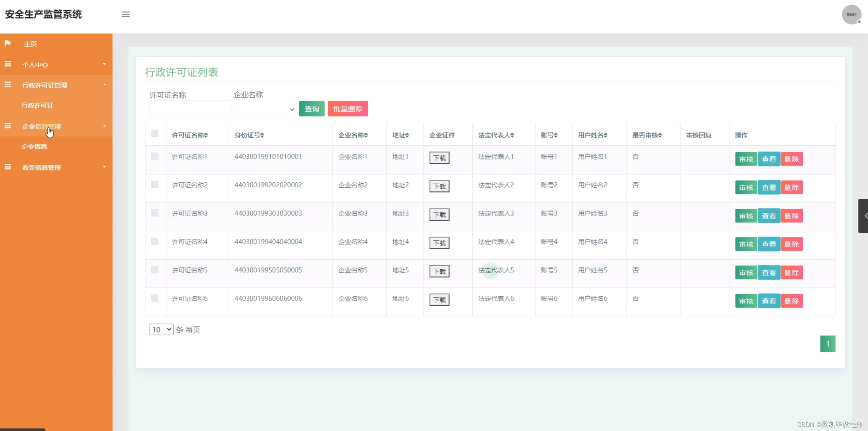The image size is (868, 431).
Task: Click the green 查询 search button
Action: pyautogui.click(x=311, y=109)
